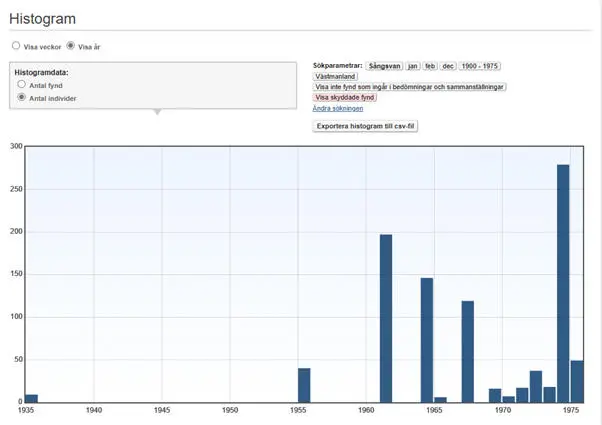Open the "Ändra sökningen" link
Viewport: 602px width, 425px height.
tap(338, 108)
